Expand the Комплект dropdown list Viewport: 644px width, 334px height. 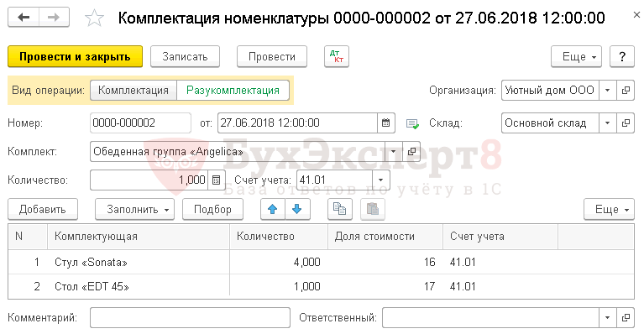pyautogui.click(x=394, y=151)
